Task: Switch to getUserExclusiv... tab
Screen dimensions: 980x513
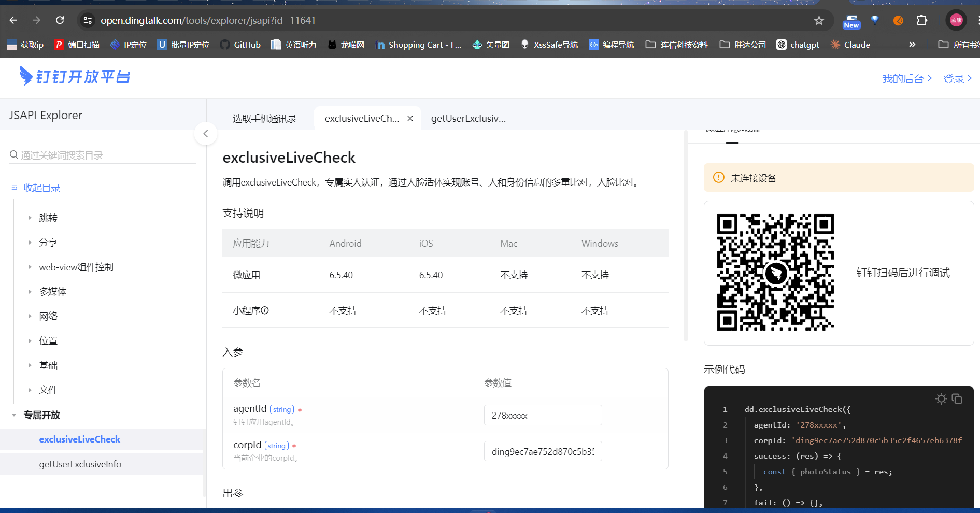Action: coord(468,119)
